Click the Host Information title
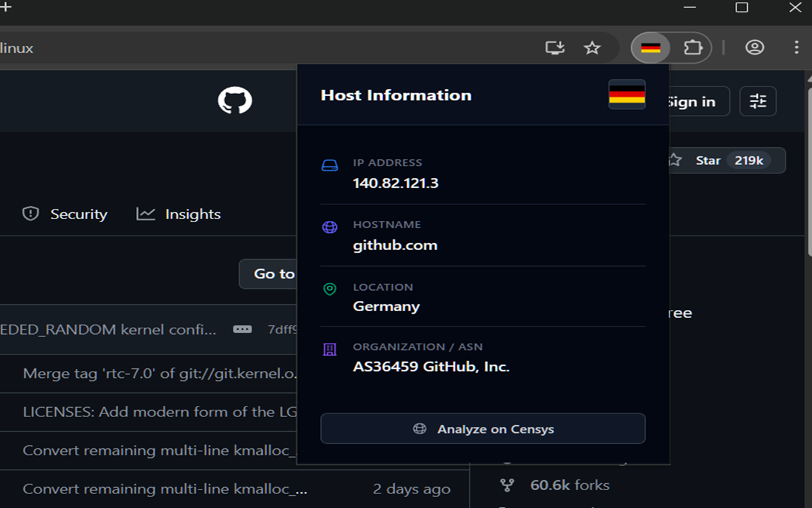 coord(396,95)
